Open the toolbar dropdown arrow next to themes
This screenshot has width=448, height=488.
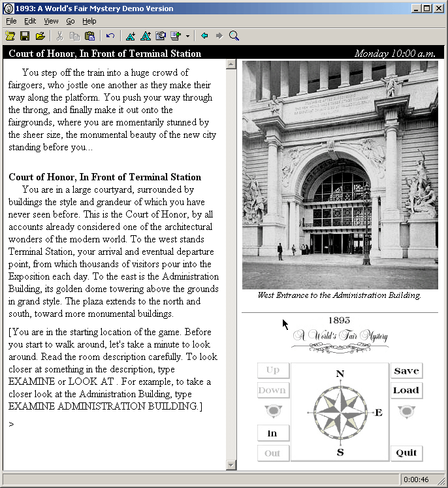187,36
